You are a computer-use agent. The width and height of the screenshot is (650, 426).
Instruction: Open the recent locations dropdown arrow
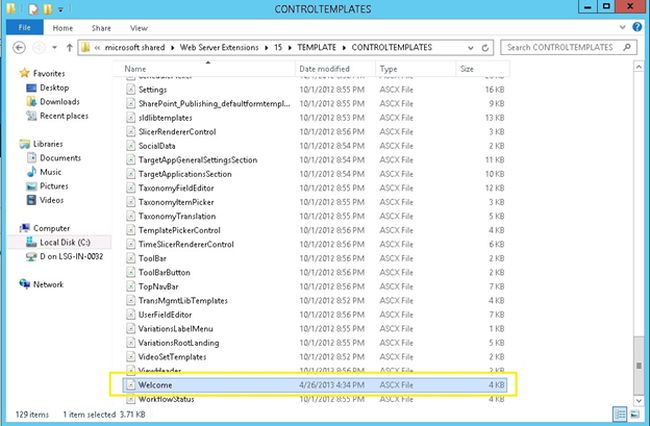[x=54, y=48]
